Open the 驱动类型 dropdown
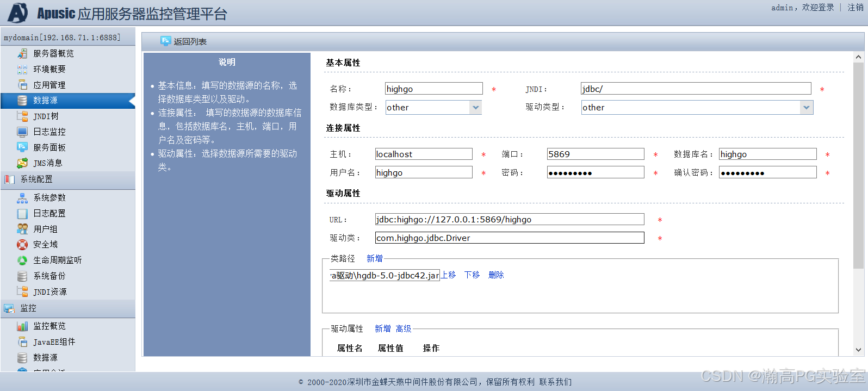868x391 pixels. (x=807, y=107)
